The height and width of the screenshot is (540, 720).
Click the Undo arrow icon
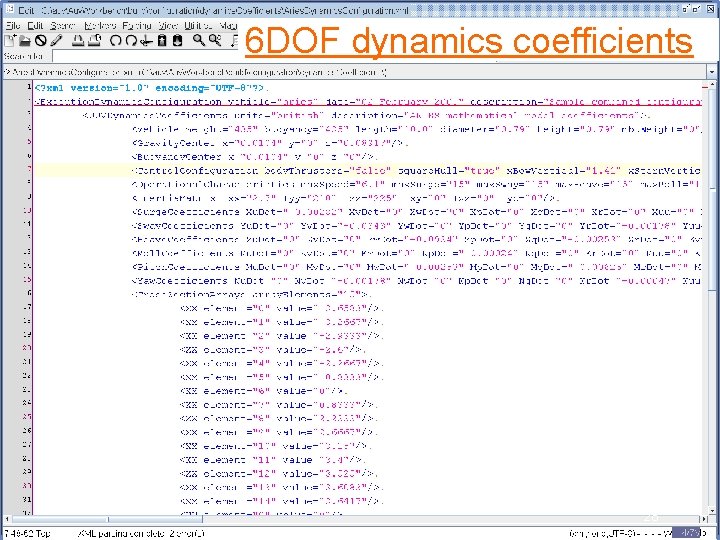[x=115, y=41]
